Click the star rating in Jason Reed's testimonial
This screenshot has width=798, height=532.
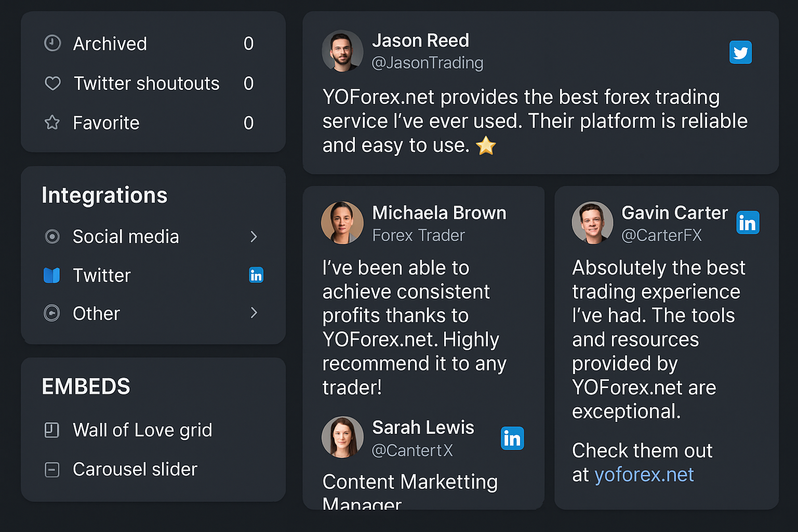(x=486, y=146)
